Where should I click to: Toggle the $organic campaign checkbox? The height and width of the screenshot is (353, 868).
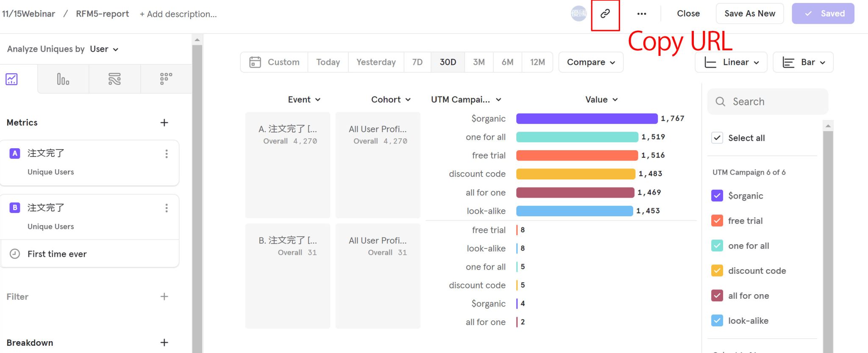[x=717, y=196]
